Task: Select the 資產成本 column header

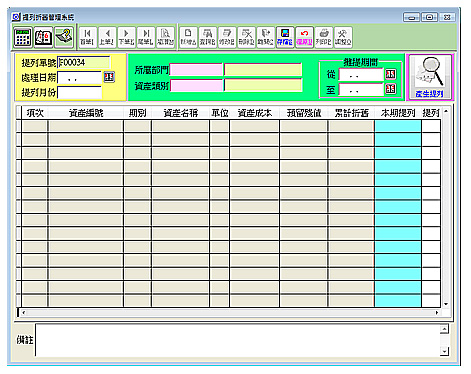Action: (254, 113)
